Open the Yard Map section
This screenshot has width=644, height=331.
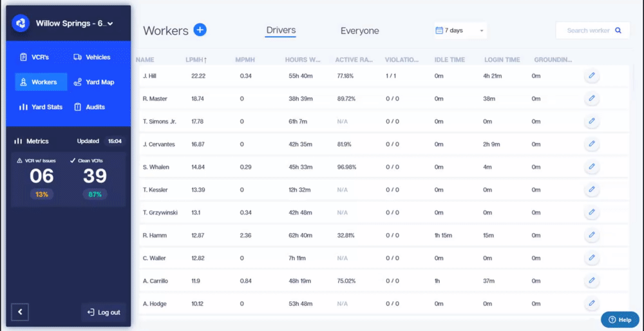pyautogui.click(x=93, y=82)
